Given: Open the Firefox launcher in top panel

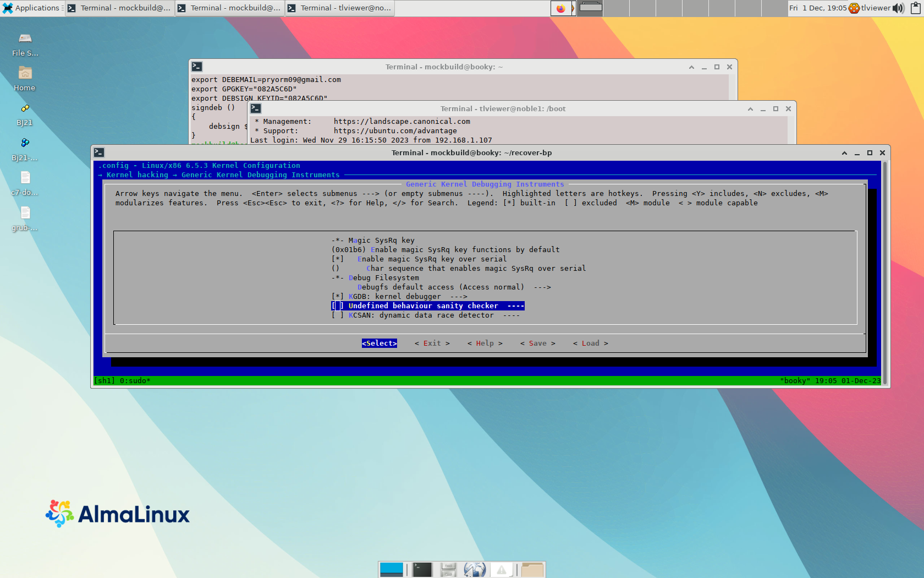Looking at the screenshot, I should tap(560, 8).
